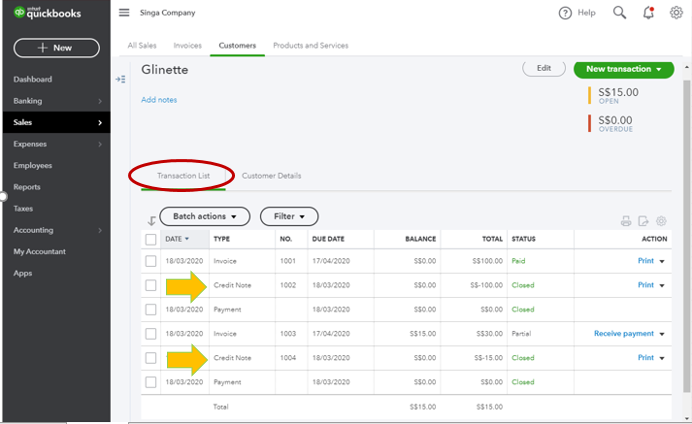Screen dimensions: 692x424
Task: Click the print list icon above table
Action: click(x=626, y=221)
